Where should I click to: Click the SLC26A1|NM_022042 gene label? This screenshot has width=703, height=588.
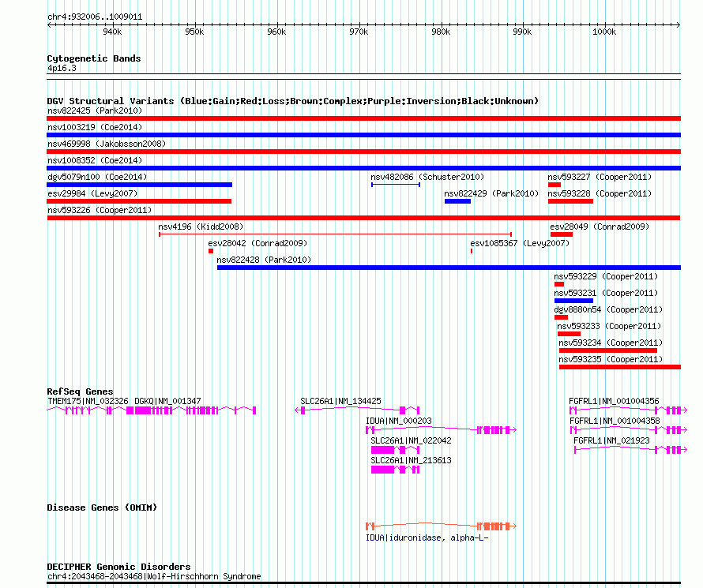[411, 440]
